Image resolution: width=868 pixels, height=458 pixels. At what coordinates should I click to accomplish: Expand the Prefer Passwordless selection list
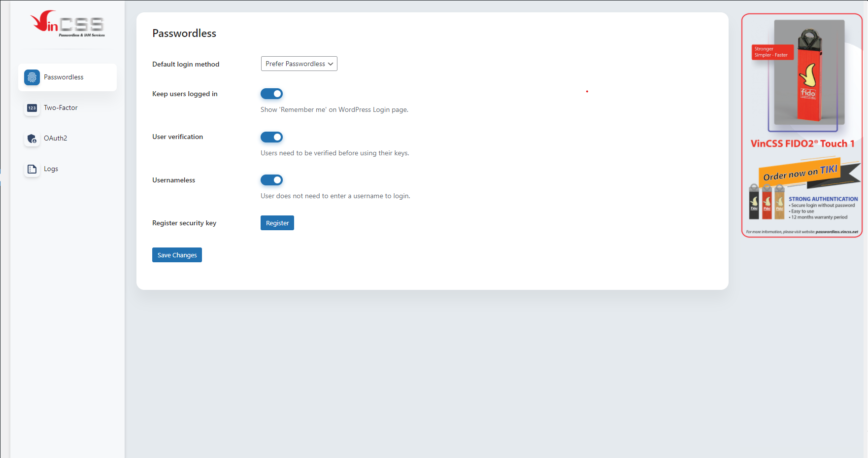[299, 64]
